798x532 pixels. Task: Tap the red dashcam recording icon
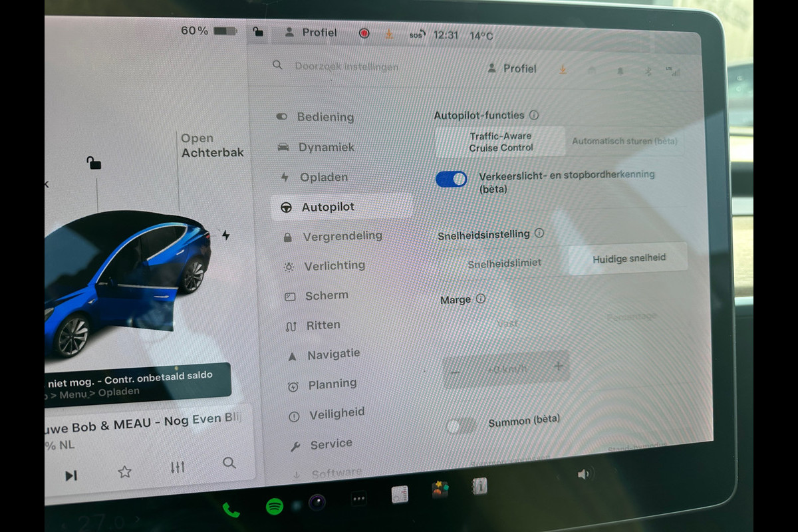(x=364, y=33)
